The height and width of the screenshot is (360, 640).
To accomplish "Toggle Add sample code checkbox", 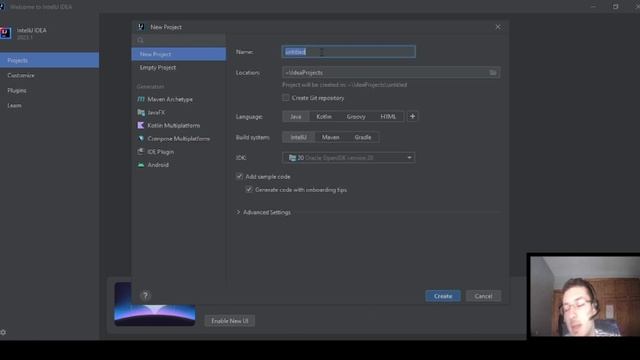I will [240, 176].
